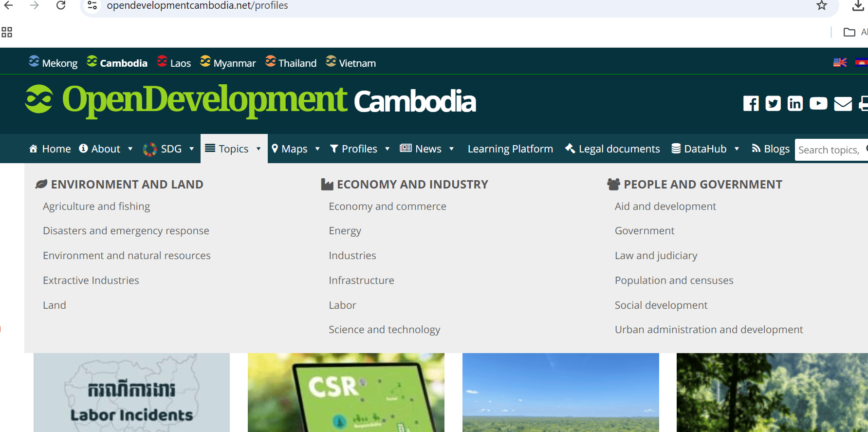Select Science and technology topic link
Viewport: 868px width, 432px height.
point(384,330)
